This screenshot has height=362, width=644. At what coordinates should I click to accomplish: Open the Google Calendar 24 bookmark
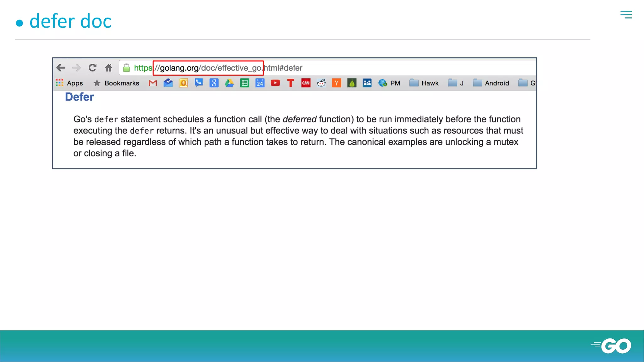[260, 83]
